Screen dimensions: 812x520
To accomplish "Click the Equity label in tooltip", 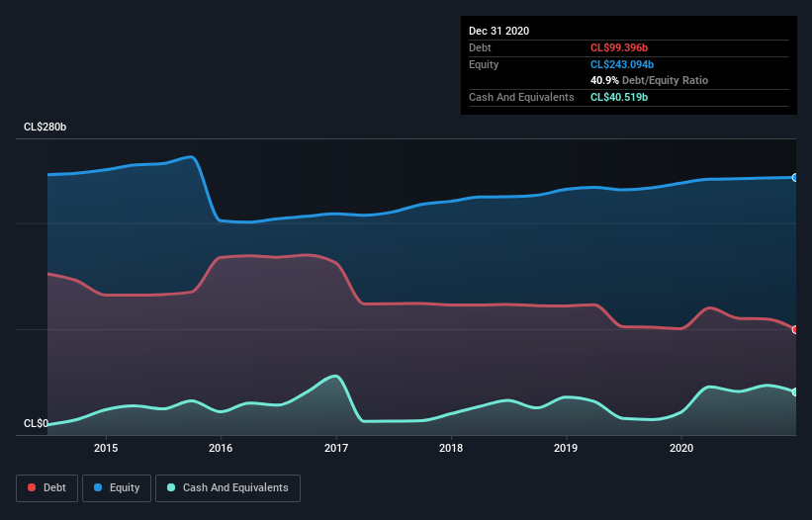I will pyautogui.click(x=484, y=64).
